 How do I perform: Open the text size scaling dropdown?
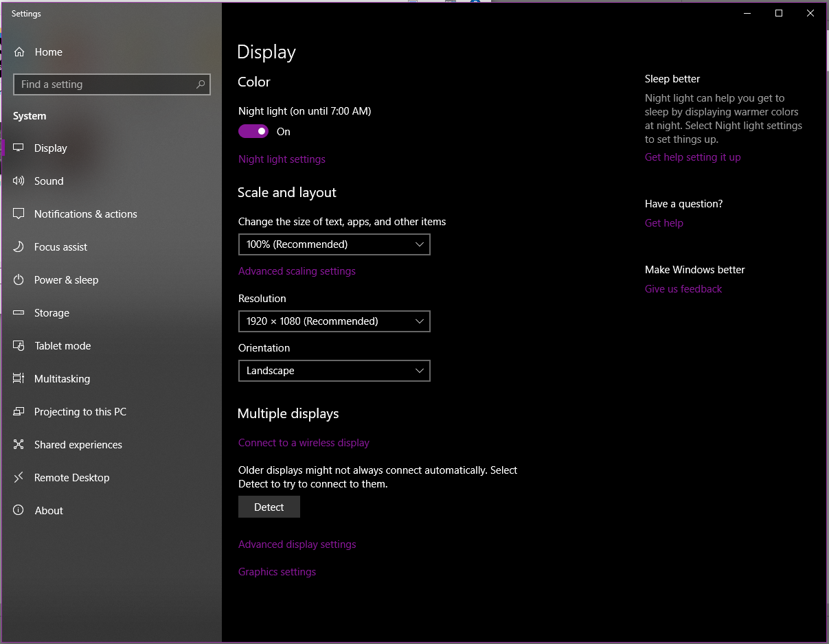coord(334,244)
